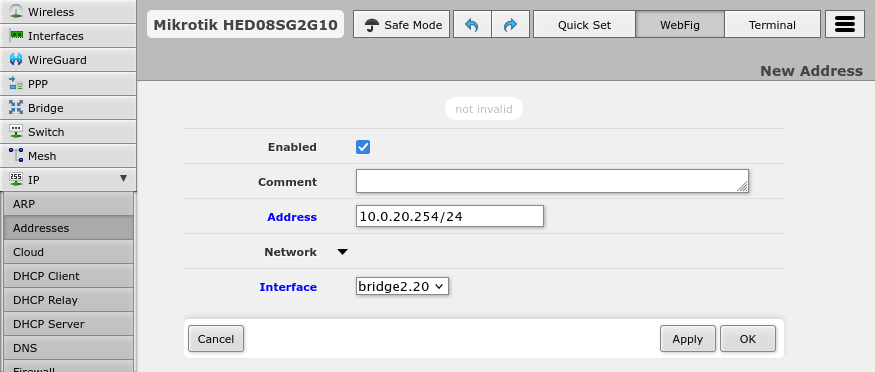Viewport: 875px width, 372px height.
Task: Open DHCP Relay submenu item
Action: (x=68, y=300)
